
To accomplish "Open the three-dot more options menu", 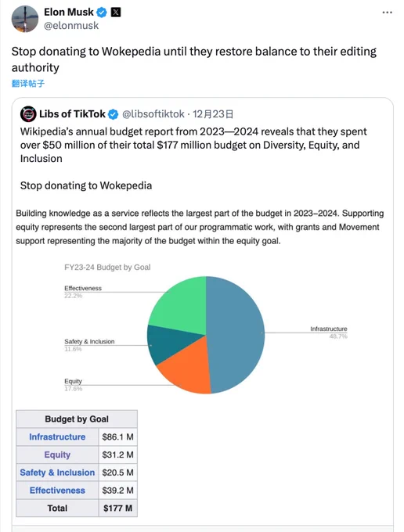I will tap(387, 13).
